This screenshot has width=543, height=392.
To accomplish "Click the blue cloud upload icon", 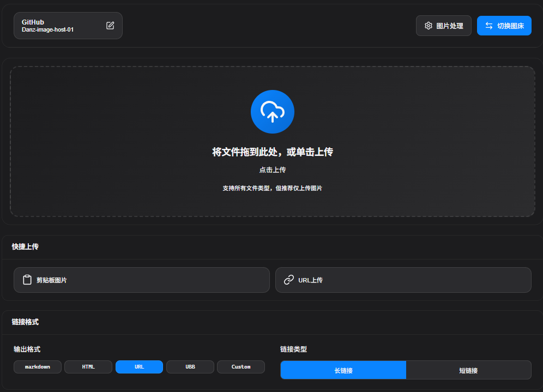I will (x=272, y=111).
